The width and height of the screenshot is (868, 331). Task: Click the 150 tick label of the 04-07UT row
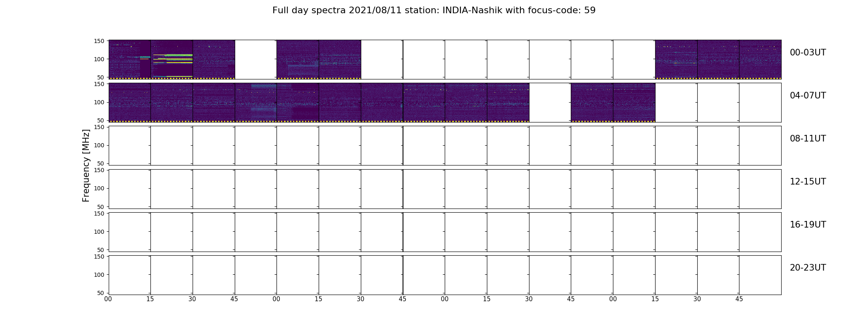(x=99, y=84)
